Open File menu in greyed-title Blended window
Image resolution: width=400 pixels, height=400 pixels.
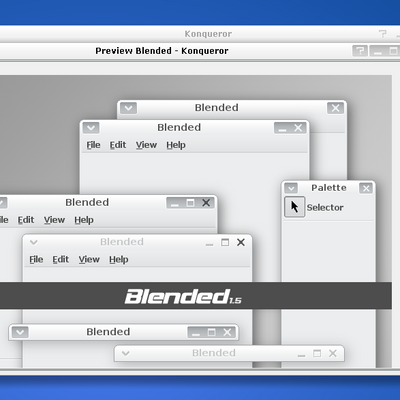click(x=36, y=259)
